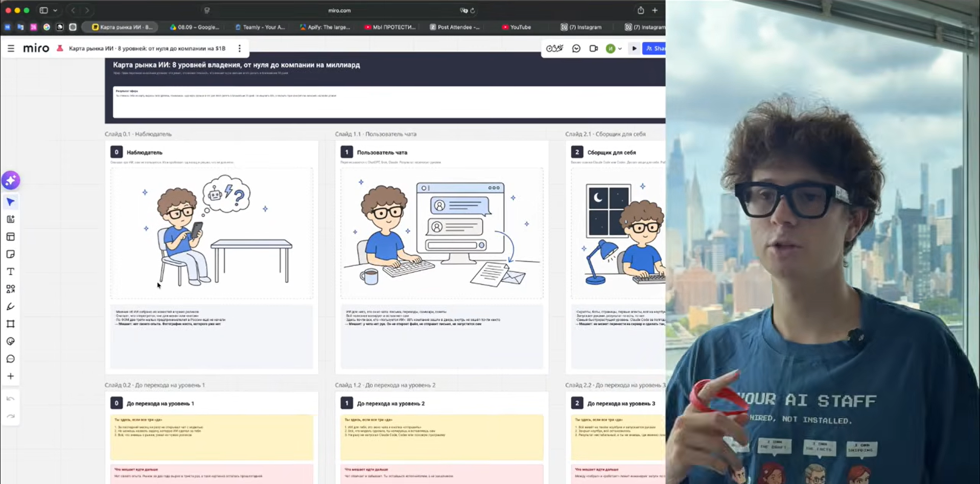Select the sticky note tool
This screenshot has width=980, height=484.
(x=10, y=254)
